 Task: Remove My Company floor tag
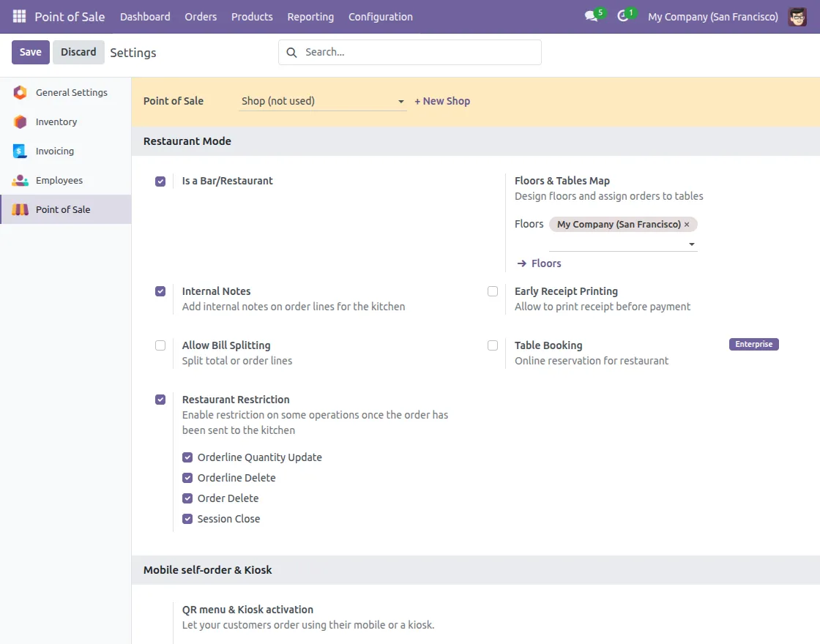coord(687,225)
